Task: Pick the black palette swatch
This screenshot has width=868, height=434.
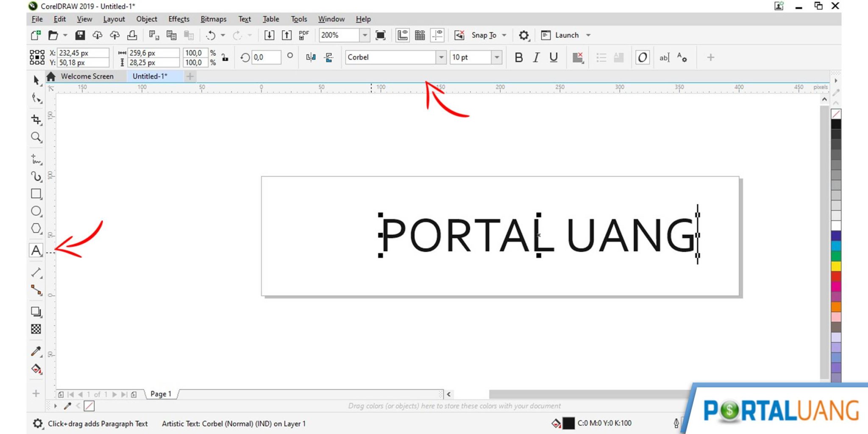Action: point(836,124)
